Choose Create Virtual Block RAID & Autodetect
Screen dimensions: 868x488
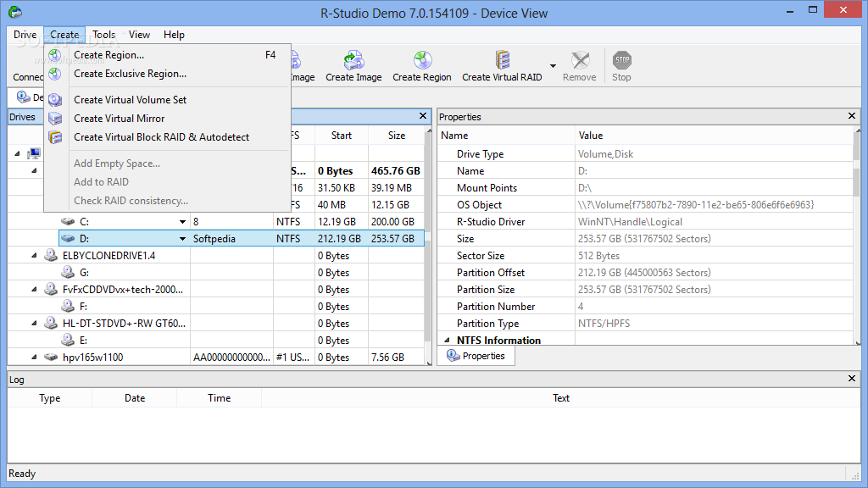click(x=167, y=137)
